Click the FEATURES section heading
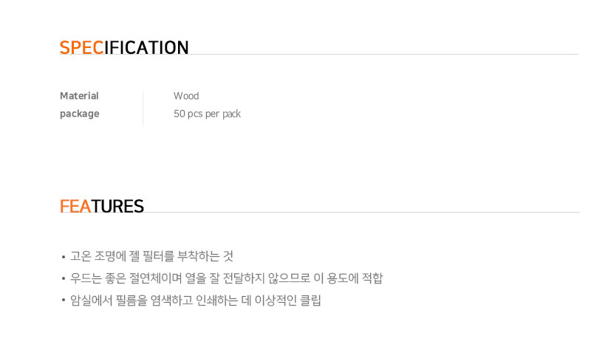 (102, 206)
